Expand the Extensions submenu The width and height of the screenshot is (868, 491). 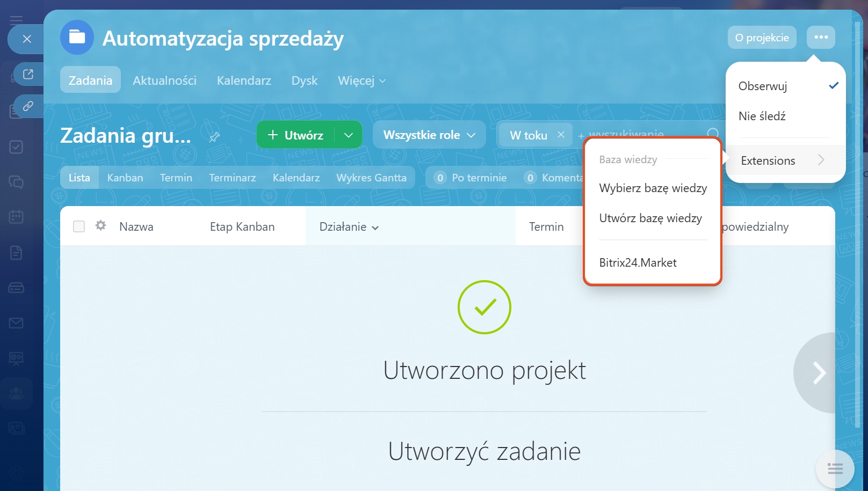tap(786, 160)
